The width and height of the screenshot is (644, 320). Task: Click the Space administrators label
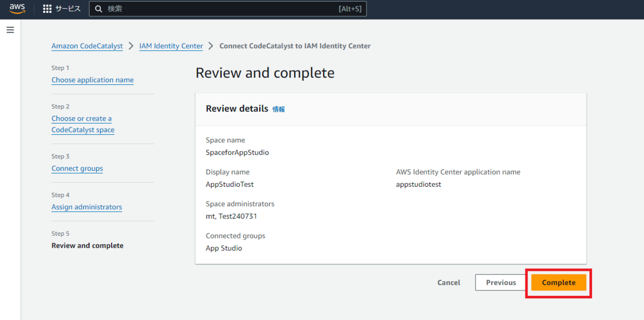(x=240, y=204)
